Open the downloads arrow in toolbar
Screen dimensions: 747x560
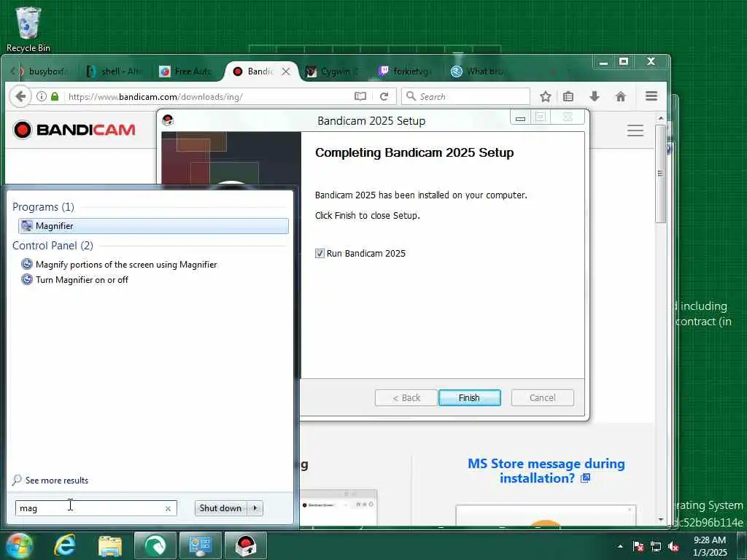point(594,97)
